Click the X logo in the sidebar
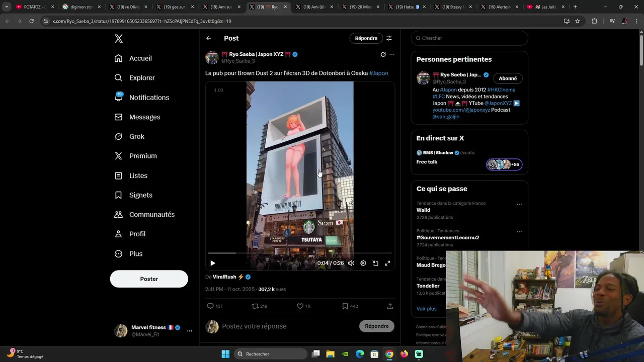644x362 pixels. tap(118, 39)
